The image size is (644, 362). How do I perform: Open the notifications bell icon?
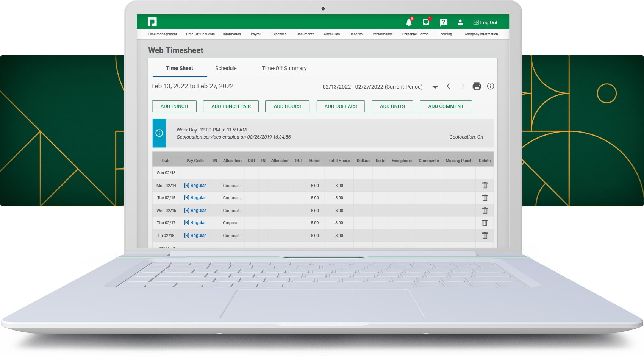(x=409, y=23)
